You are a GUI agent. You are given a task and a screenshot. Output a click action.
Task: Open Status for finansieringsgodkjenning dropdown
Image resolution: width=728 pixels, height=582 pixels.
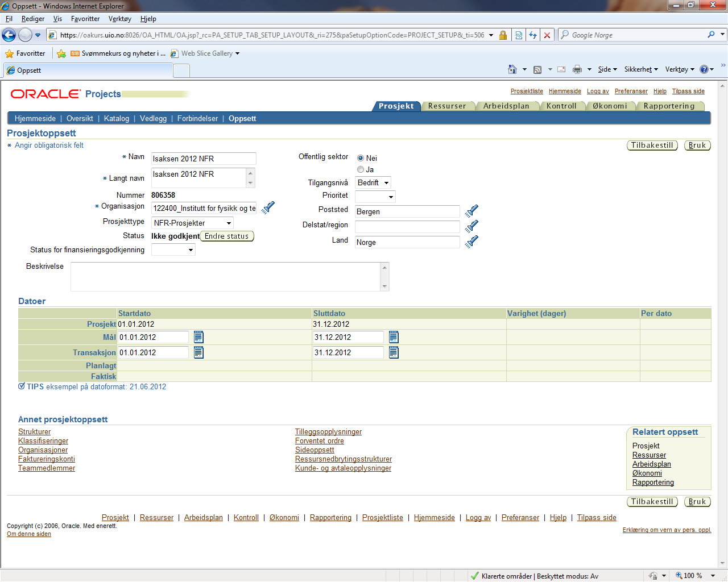[173, 250]
